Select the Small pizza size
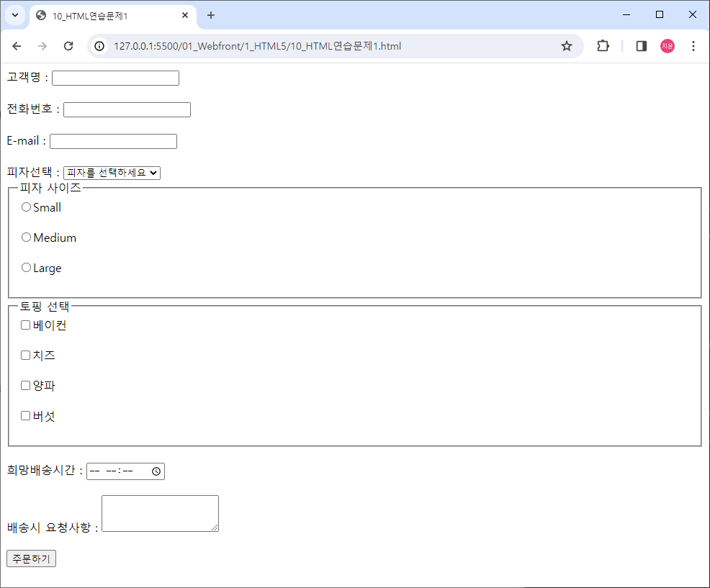Screen dimensions: 710x588 pyautogui.click(x=26, y=207)
